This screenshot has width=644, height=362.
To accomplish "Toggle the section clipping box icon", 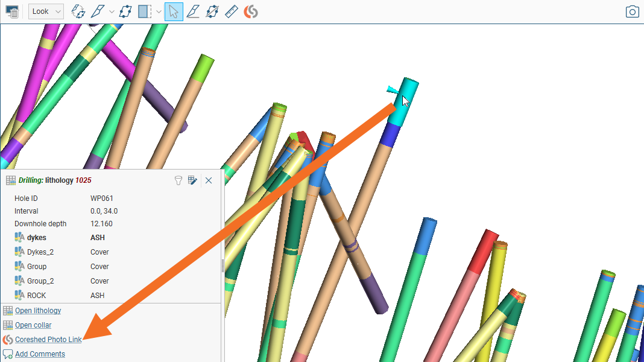I will click(145, 11).
